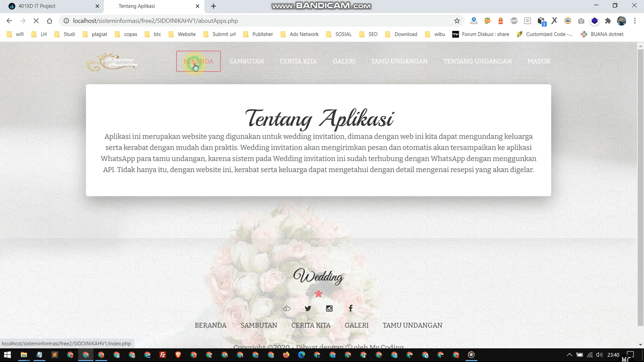This screenshot has width=644, height=362.
Task: Click the Chrome extensions puzzle icon
Action: pos(608,21)
